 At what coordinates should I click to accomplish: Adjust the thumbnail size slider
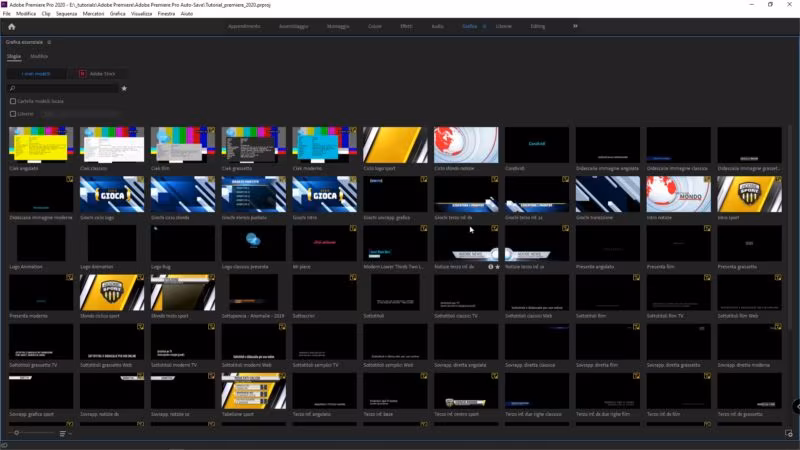17,433
